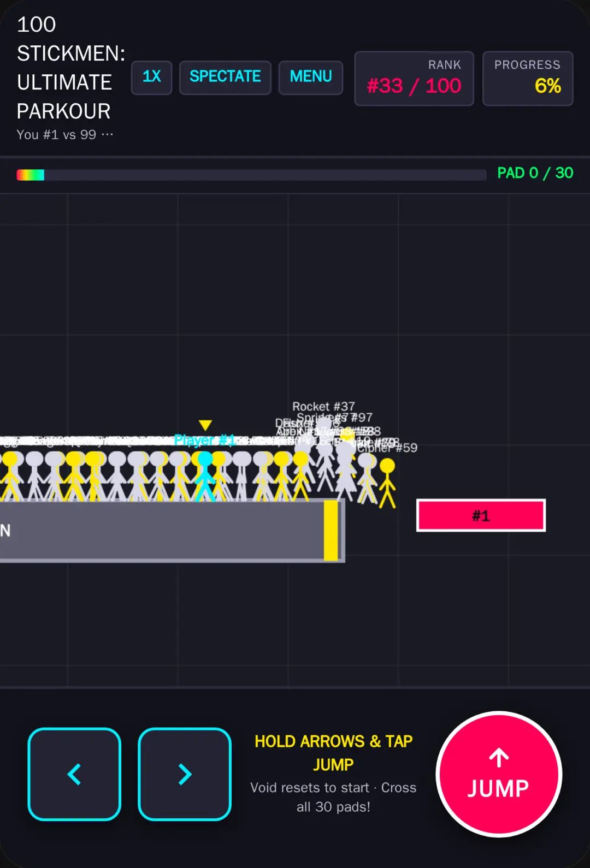Viewport: 590px width, 868px height.
Task: Click the 'Void resets to start' instruction text
Action: tap(310, 788)
